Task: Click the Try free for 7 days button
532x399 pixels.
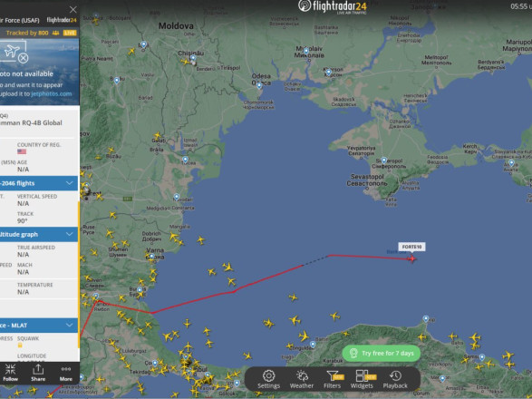Action: 382,353
